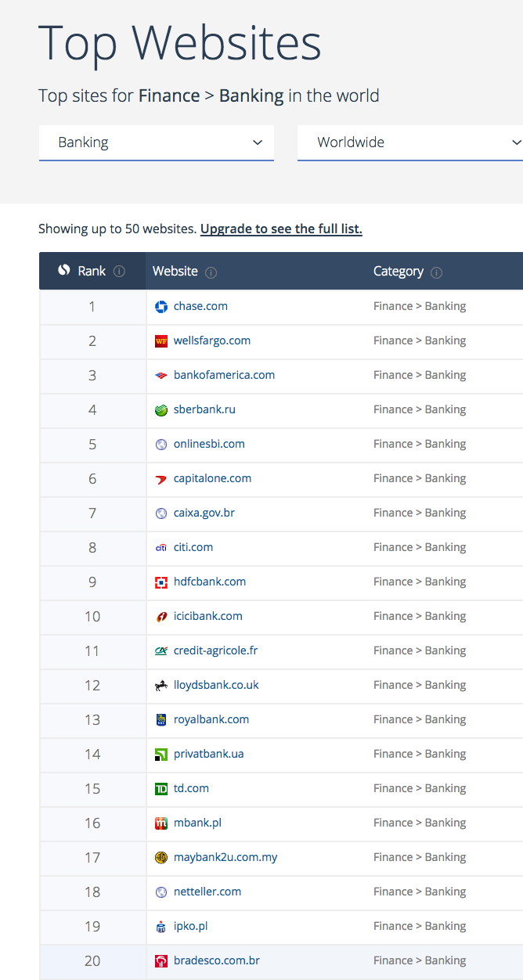Click rank number 1 cell
The height and width of the screenshot is (980, 523).
coord(92,307)
